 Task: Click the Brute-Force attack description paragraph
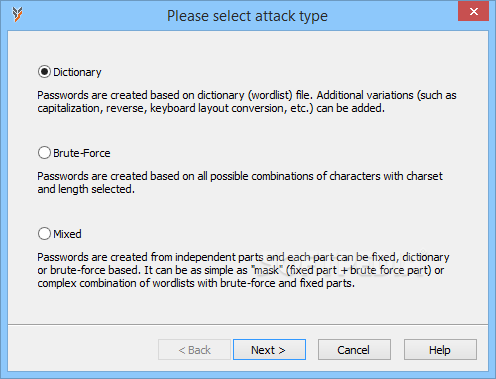(240, 182)
